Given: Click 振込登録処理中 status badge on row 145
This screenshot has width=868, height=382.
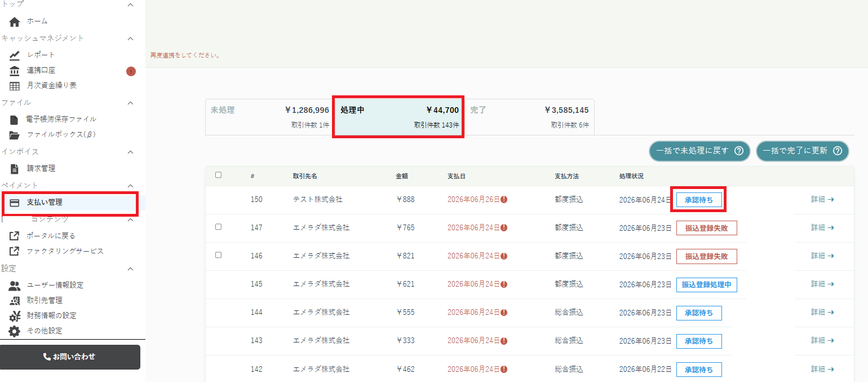Looking at the screenshot, I should (x=706, y=284).
